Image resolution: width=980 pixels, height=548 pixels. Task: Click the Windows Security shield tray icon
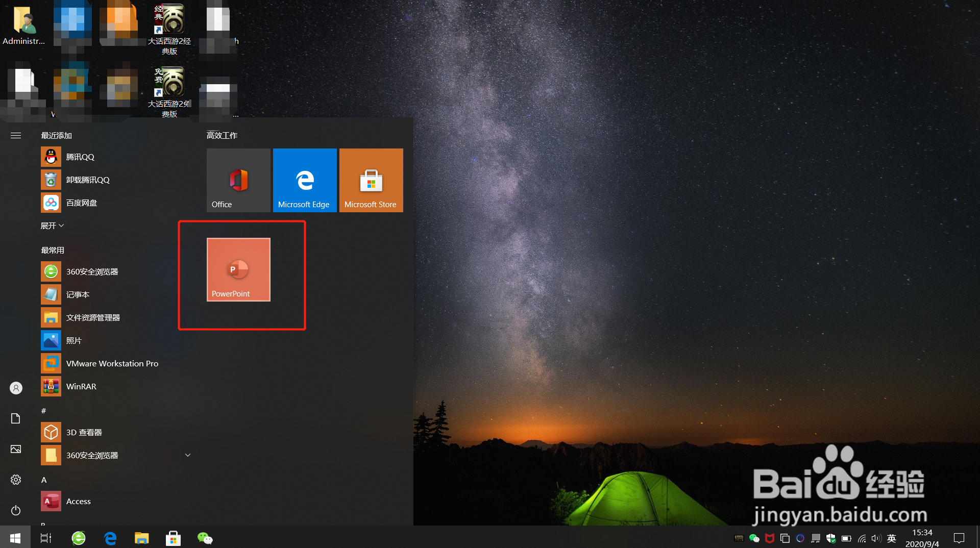[x=831, y=538]
